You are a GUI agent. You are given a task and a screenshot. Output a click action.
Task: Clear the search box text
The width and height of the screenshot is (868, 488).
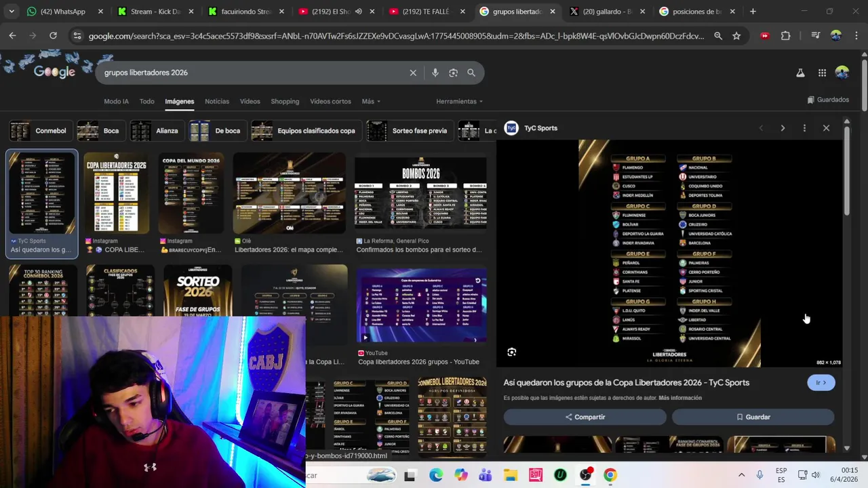[x=413, y=73]
